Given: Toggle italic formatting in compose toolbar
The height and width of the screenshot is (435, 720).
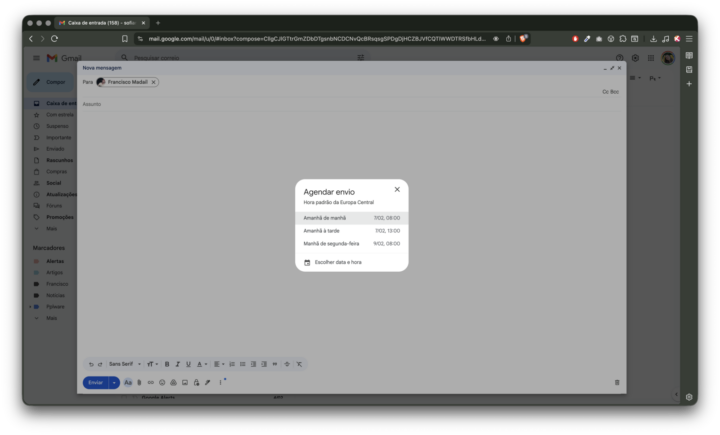Looking at the screenshot, I should (x=177, y=364).
